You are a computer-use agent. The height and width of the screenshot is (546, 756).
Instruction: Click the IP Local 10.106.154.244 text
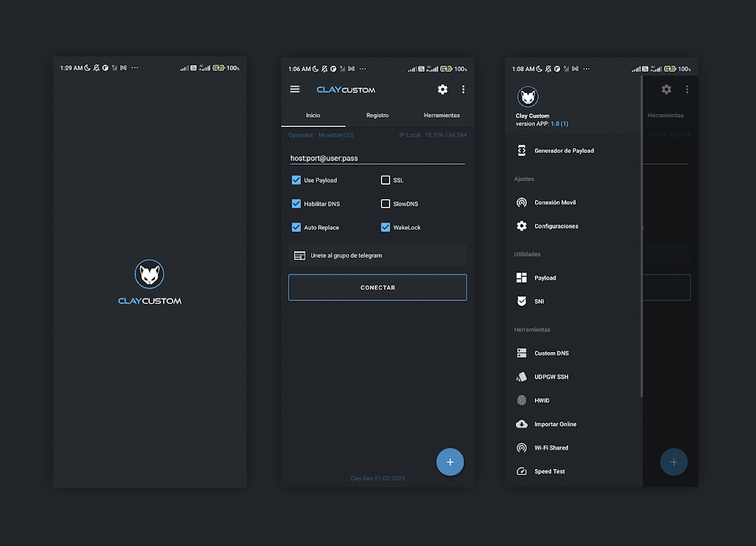click(433, 135)
